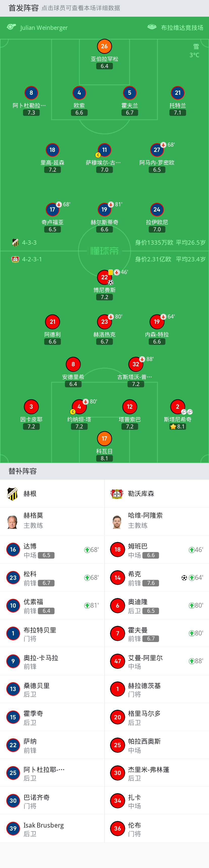Screen dimensions: 209x868
Task: Select number 2 斯塔尼希奇 player icon
Action: (178, 407)
